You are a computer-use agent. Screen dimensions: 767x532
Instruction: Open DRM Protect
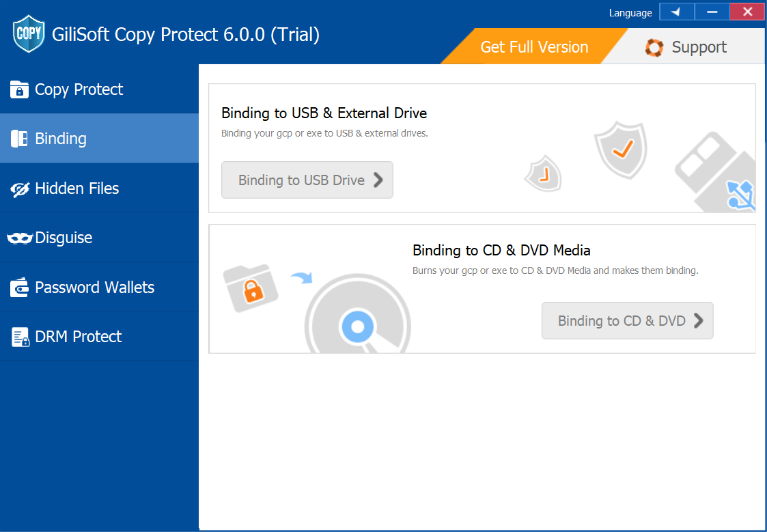click(99, 337)
